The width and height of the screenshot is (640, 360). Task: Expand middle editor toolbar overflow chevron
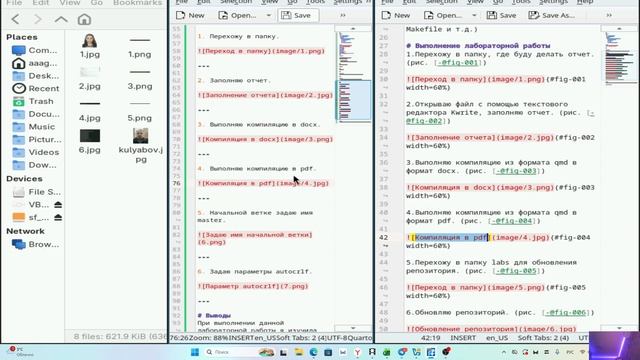[x=343, y=16]
